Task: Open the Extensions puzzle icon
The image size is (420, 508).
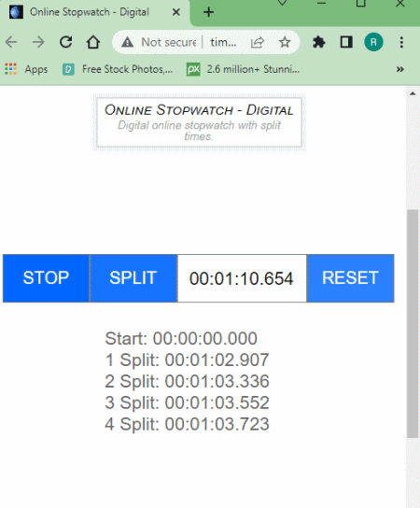Action: pos(319,42)
